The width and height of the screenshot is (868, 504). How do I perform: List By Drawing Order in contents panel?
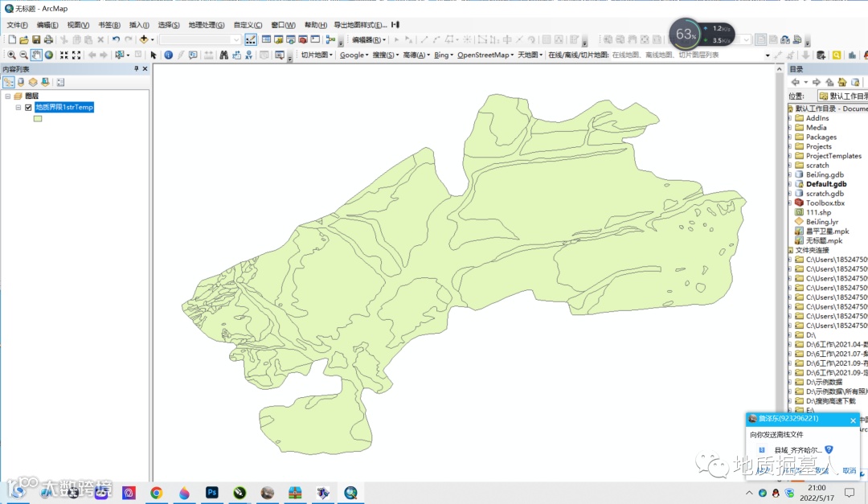tap(8, 82)
